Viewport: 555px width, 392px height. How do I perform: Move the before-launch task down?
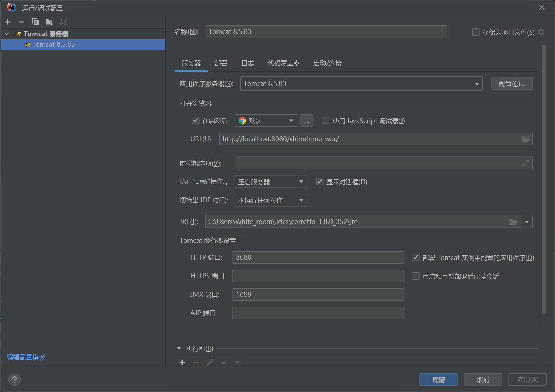pos(237,363)
